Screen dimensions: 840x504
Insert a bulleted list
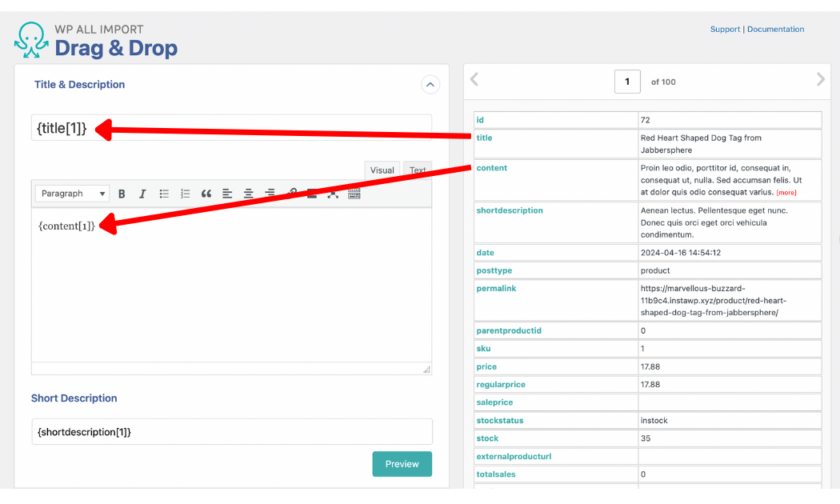164,194
